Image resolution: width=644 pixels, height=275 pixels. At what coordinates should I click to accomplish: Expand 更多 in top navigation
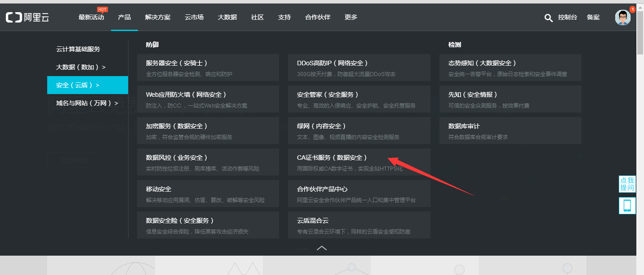pos(351,17)
